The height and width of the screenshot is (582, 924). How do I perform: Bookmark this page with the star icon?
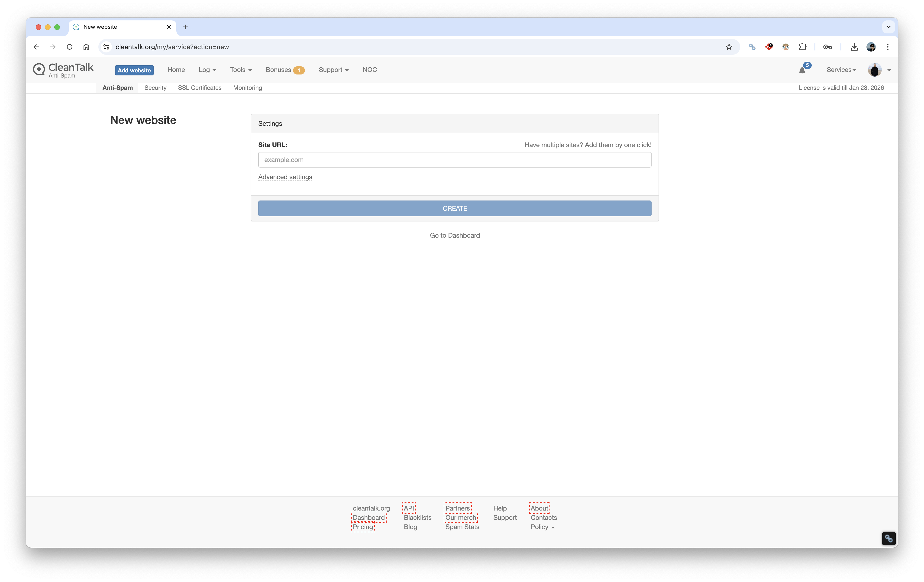[729, 47]
